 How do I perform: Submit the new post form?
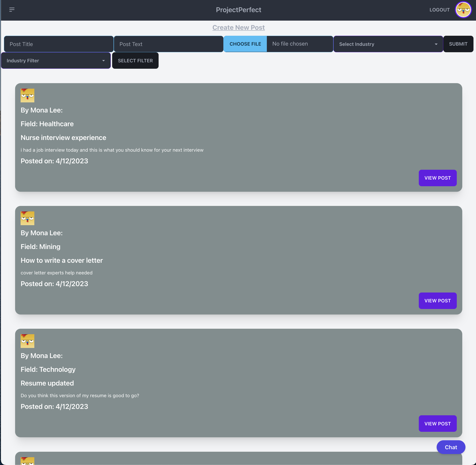pyautogui.click(x=458, y=44)
